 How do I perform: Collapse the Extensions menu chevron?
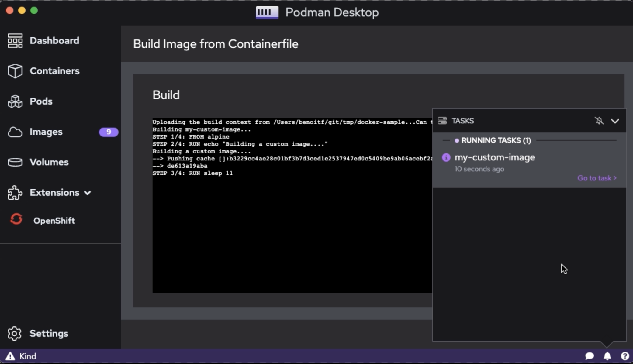pyautogui.click(x=88, y=193)
